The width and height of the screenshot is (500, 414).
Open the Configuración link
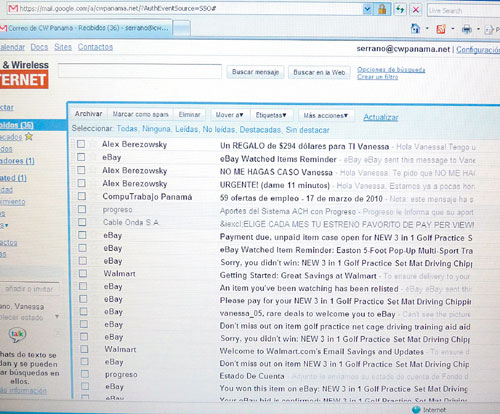coord(478,50)
